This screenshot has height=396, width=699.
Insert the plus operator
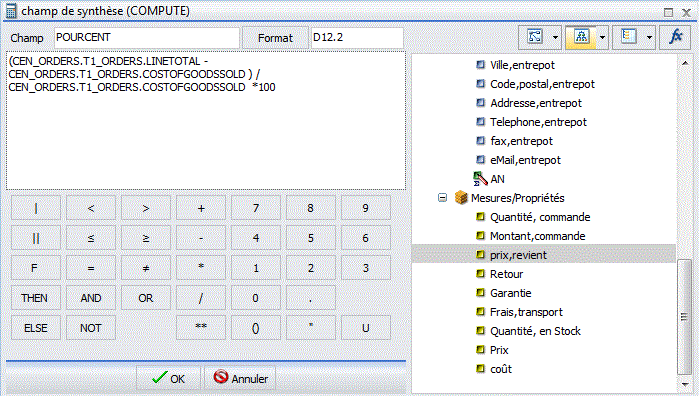point(201,208)
